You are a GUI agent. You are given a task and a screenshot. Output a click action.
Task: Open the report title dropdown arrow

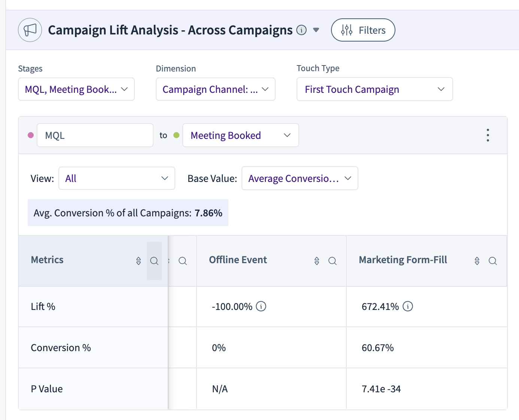pos(316,30)
